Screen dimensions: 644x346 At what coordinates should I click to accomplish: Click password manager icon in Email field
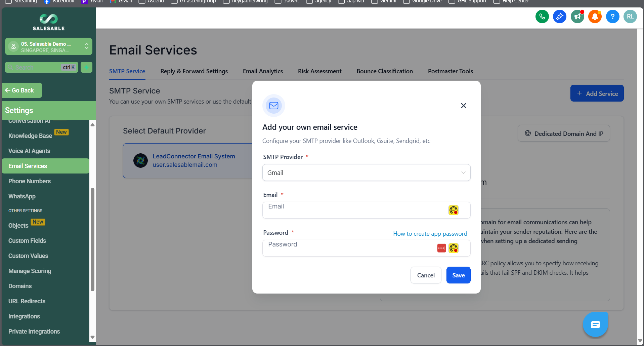(454, 210)
